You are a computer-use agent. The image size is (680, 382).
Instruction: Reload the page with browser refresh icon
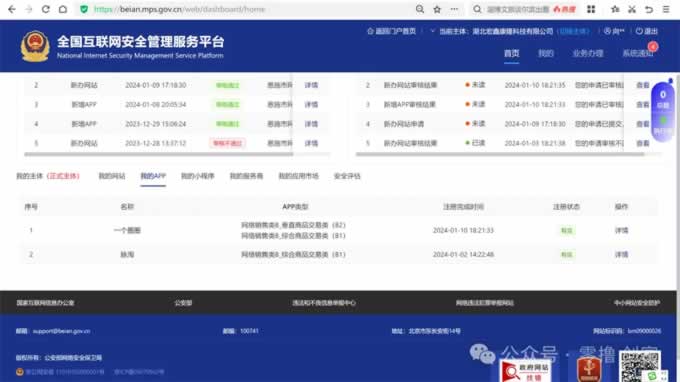46,9
